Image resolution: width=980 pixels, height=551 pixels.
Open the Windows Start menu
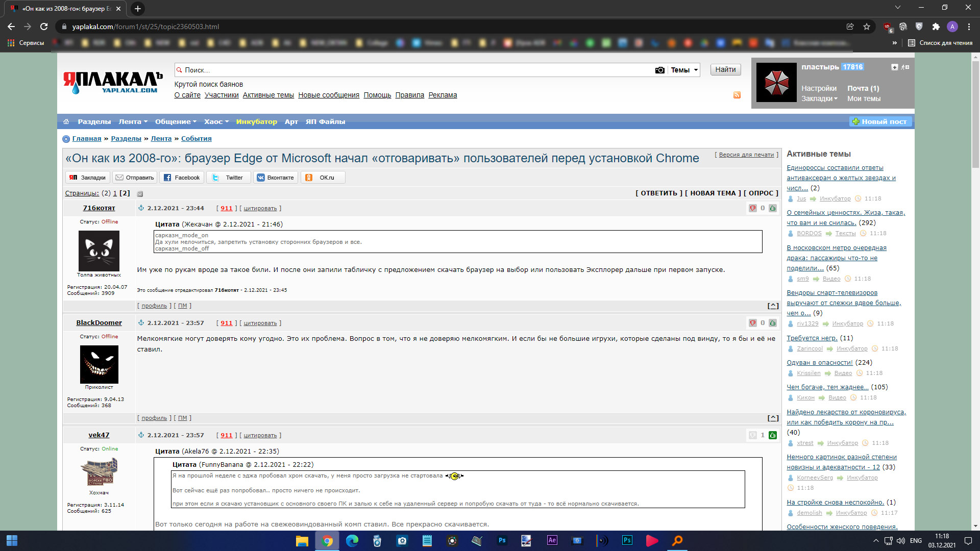(12, 541)
